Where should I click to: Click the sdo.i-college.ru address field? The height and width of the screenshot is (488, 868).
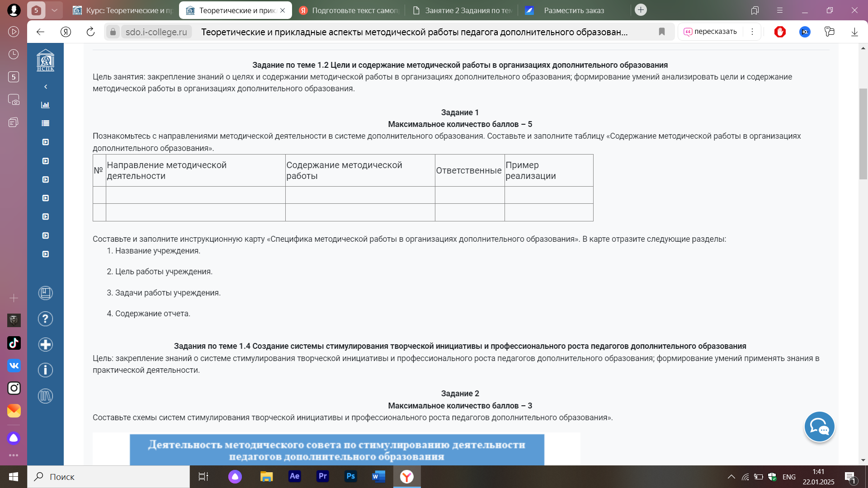point(156,32)
